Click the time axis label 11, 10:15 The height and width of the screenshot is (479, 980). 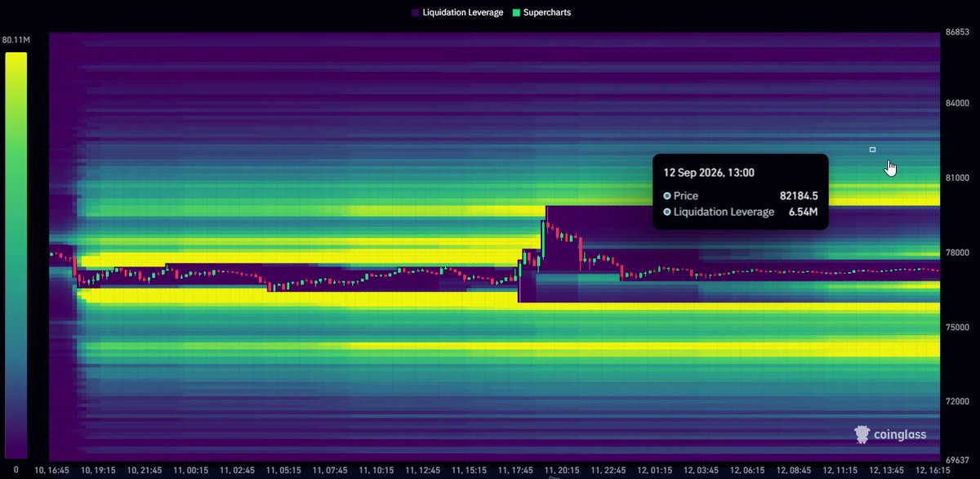coord(376,472)
